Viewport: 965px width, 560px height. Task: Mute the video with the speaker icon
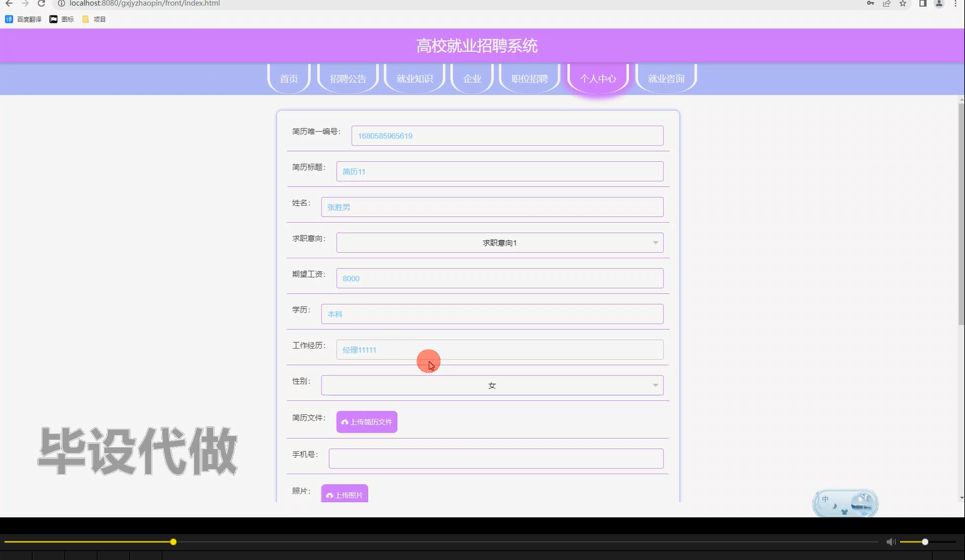pos(891,542)
